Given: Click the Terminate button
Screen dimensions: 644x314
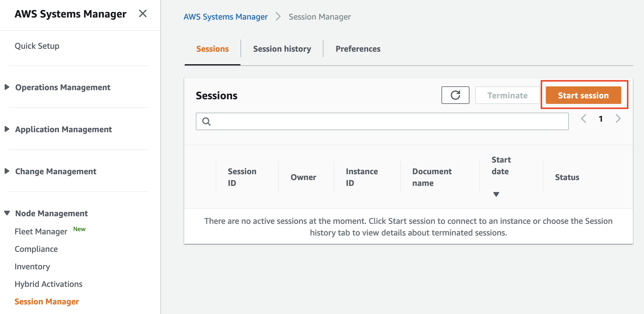Looking at the screenshot, I should pyautogui.click(x=507, y=95).
